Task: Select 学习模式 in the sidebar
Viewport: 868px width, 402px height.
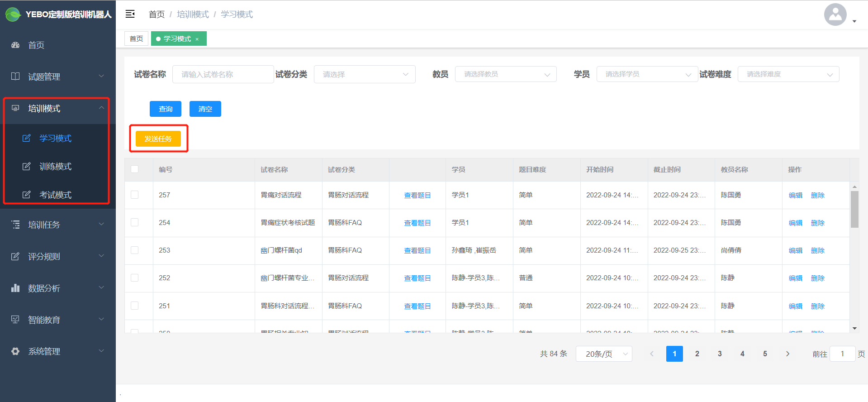Action: (58, 138)
